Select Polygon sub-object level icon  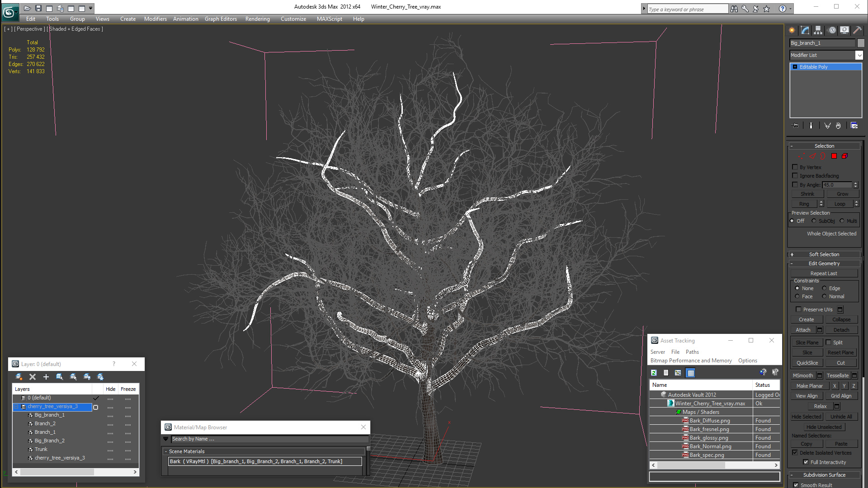(x=834, y=156)
